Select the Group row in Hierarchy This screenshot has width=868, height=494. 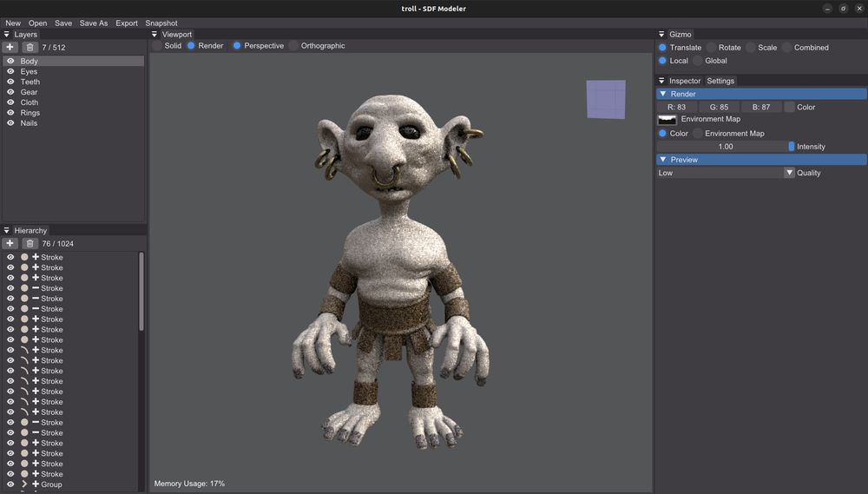71,484
